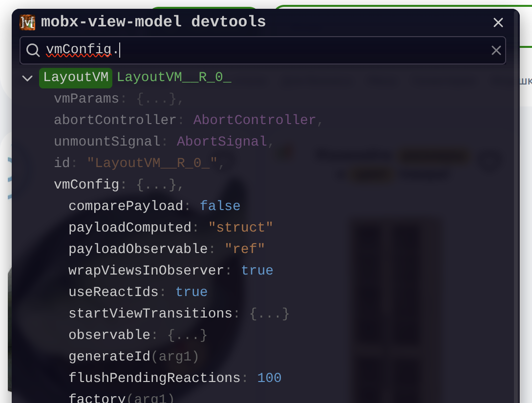
Task: Click the "ref" string value
Action: coord(245,249)
